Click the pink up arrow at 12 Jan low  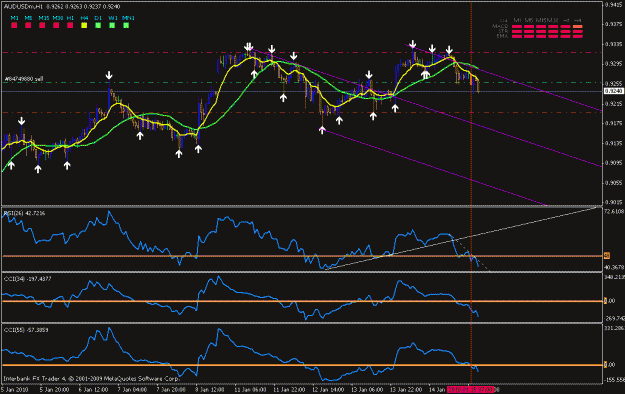click(x=322, y=130)
